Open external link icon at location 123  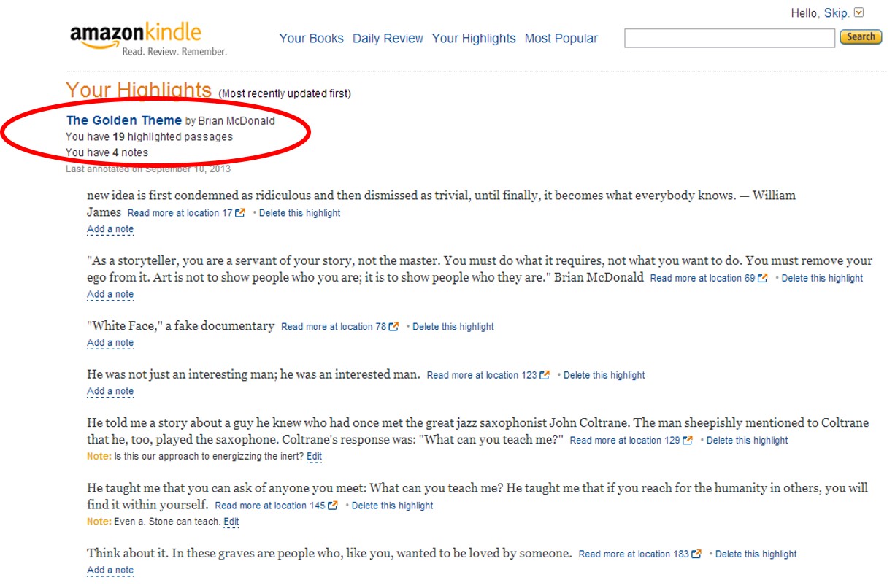point(545,375)
